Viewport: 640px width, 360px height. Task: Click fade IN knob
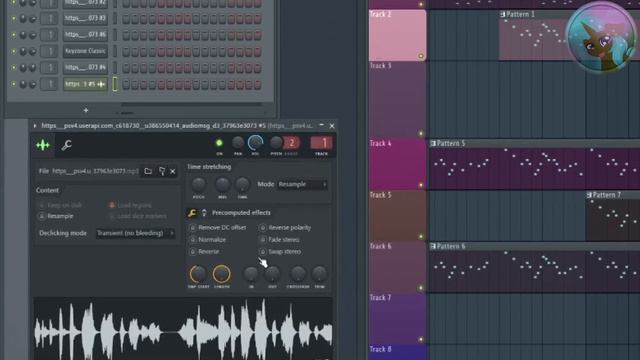point(251,274)
